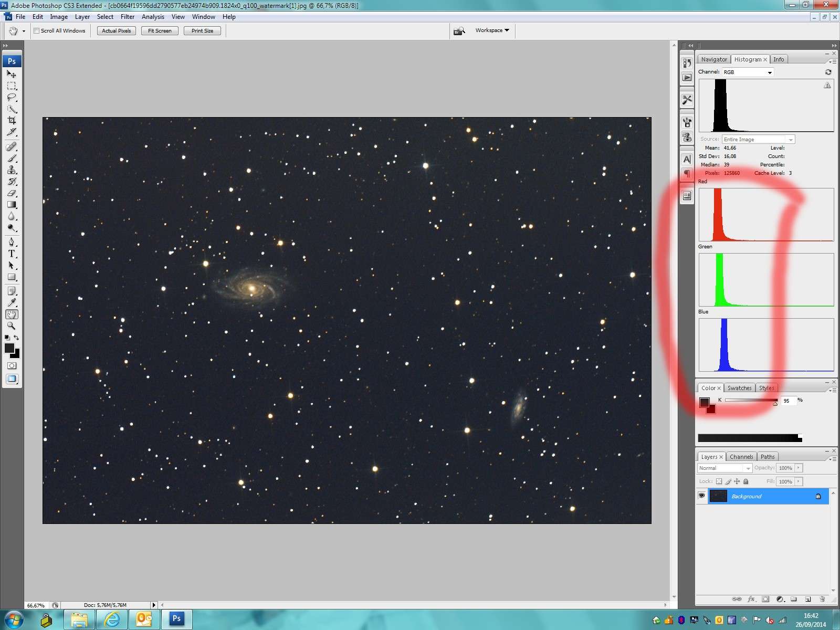Open the histogram Source dropdown
The height and width of the screenshot is (630, 840).
tap(758, 139)
